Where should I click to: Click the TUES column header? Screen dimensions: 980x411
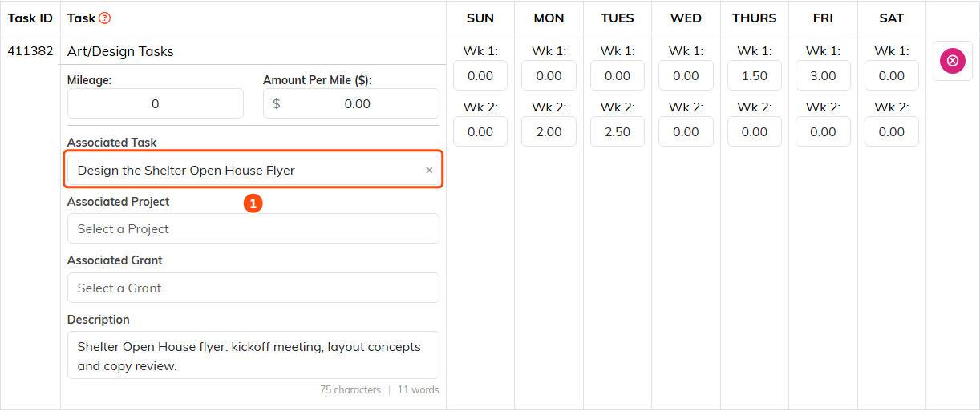coord(618,18)
